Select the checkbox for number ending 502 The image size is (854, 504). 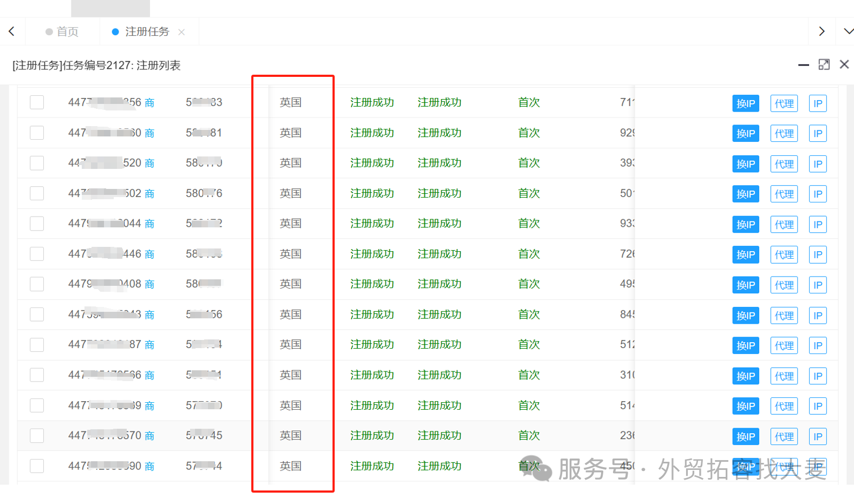coord(37,193)
